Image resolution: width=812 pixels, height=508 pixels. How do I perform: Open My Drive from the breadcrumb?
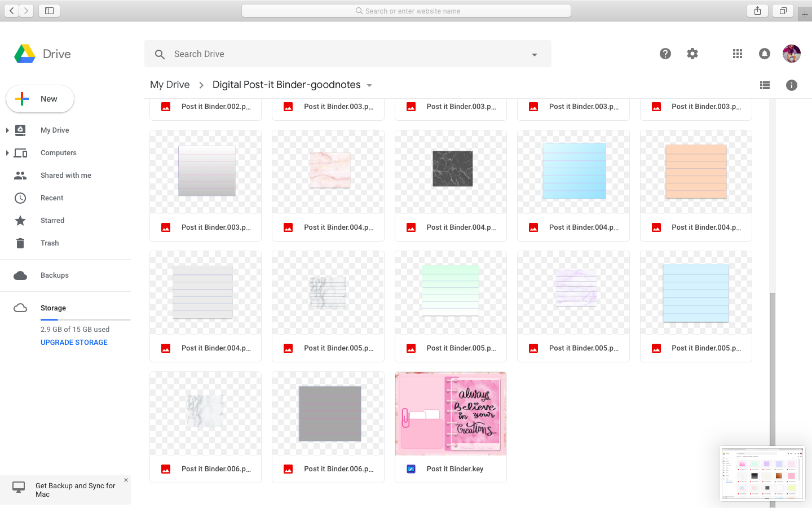click(169, 85)
